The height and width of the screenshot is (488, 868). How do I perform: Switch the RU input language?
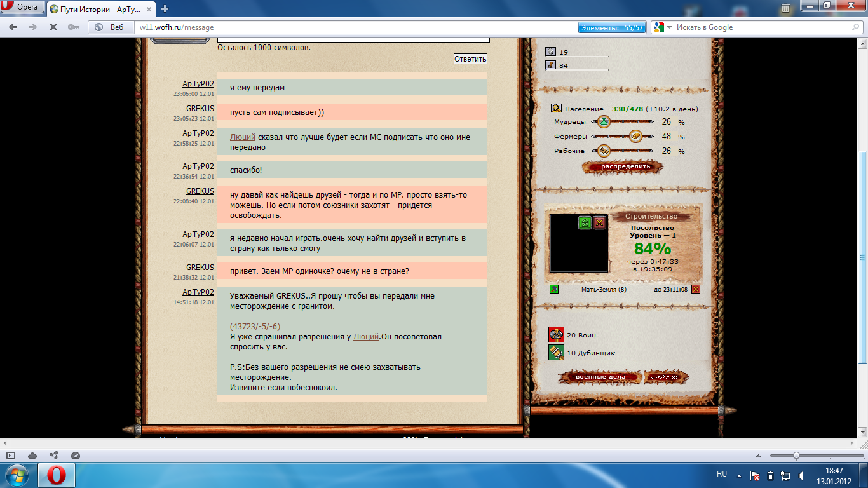tap(722, 475)
